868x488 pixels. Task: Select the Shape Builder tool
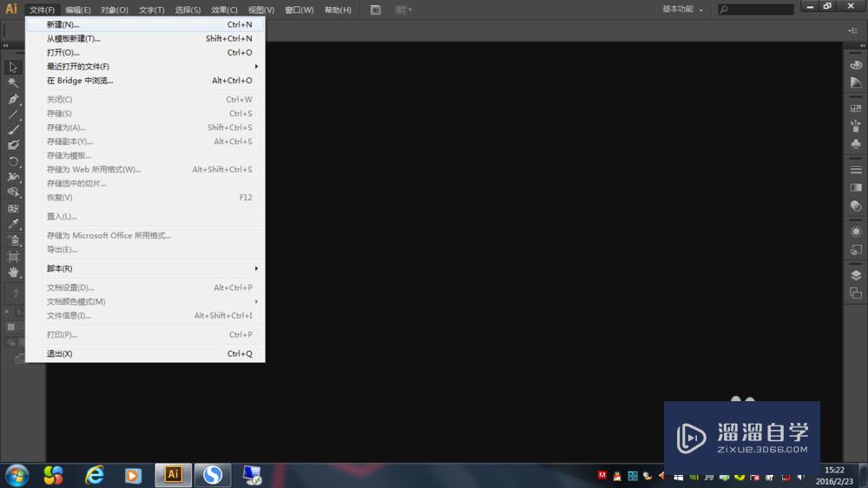tap(13, 192)
